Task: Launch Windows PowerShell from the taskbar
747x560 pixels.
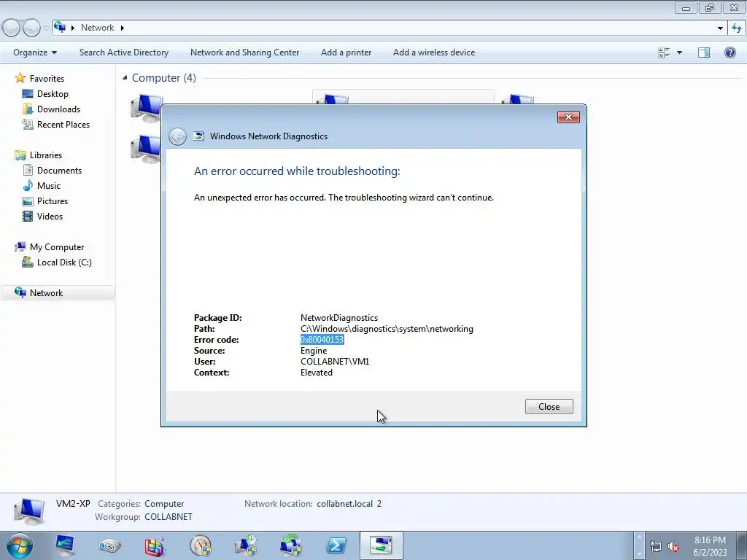Action: tap(336, 545)
